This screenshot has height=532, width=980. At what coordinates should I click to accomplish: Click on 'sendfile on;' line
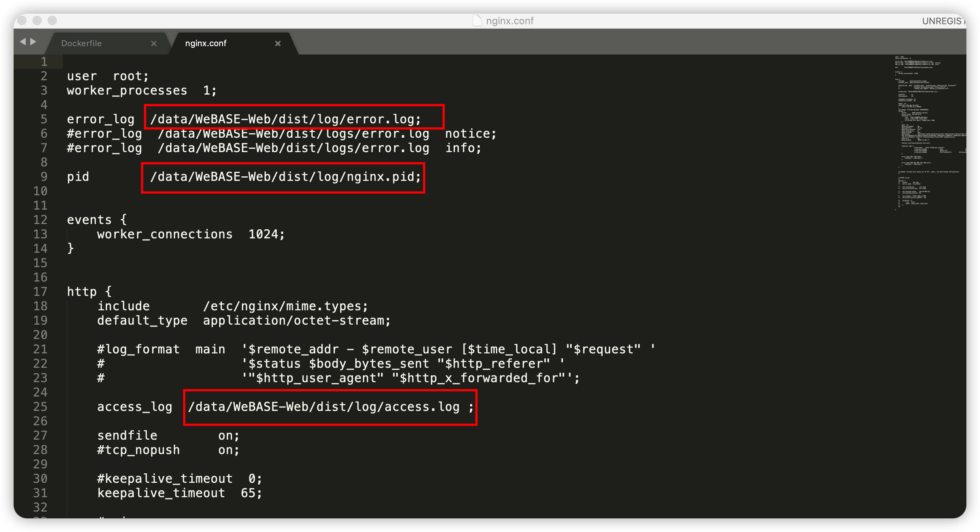point(168,436)
